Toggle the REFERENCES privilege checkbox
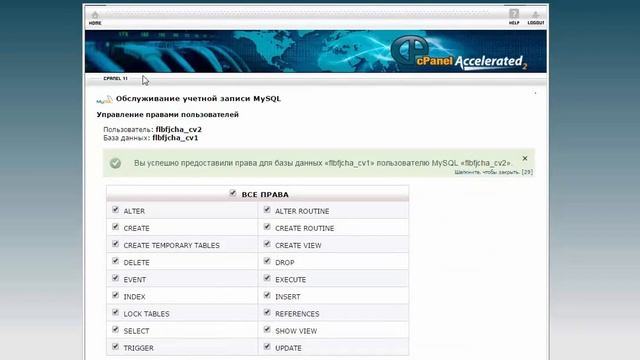 pyautogui.click(x=267, y=313)
